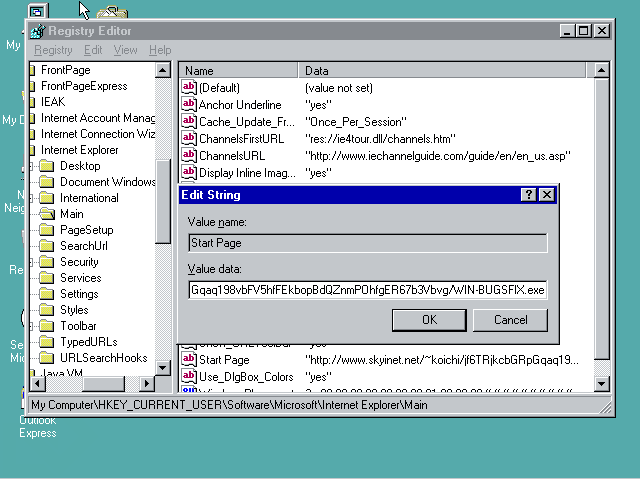Viewport: 640px width, 480px height.
Task: Click the ChannelsURL string icon
Action: pyautogui.click(x=189, y=156)
